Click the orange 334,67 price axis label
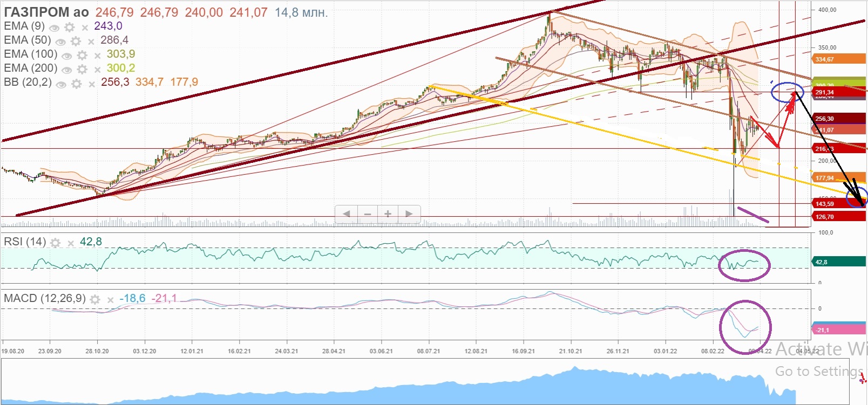The width and height of the screenshot is (868, 405). pos(838,59)
